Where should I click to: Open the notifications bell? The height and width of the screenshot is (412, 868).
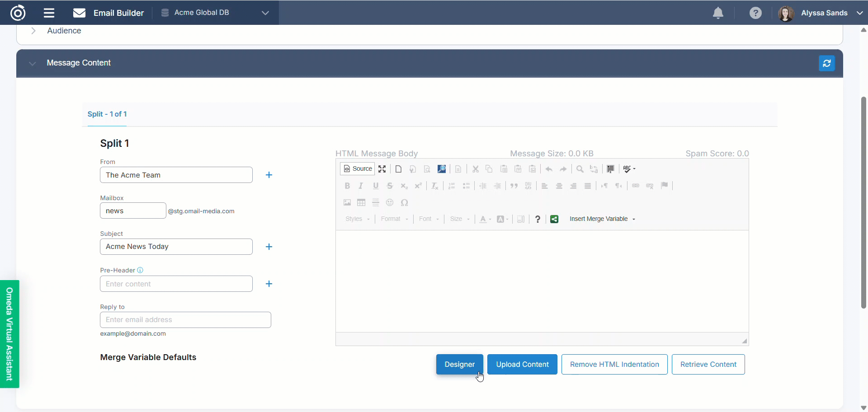click(x=718, y=13)
